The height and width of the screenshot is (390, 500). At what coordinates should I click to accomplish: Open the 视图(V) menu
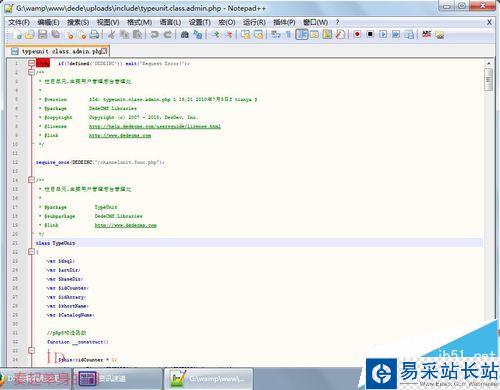(108, 22)
